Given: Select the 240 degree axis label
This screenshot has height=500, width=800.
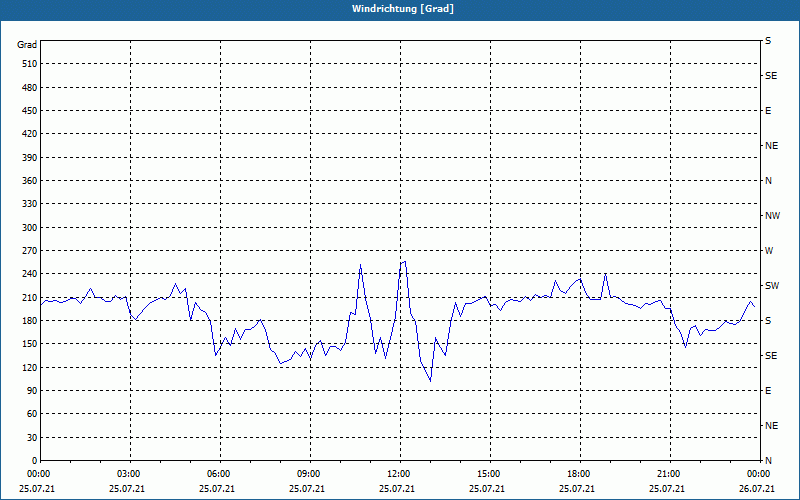Looking at the screenshot, I should coord(29,274).
